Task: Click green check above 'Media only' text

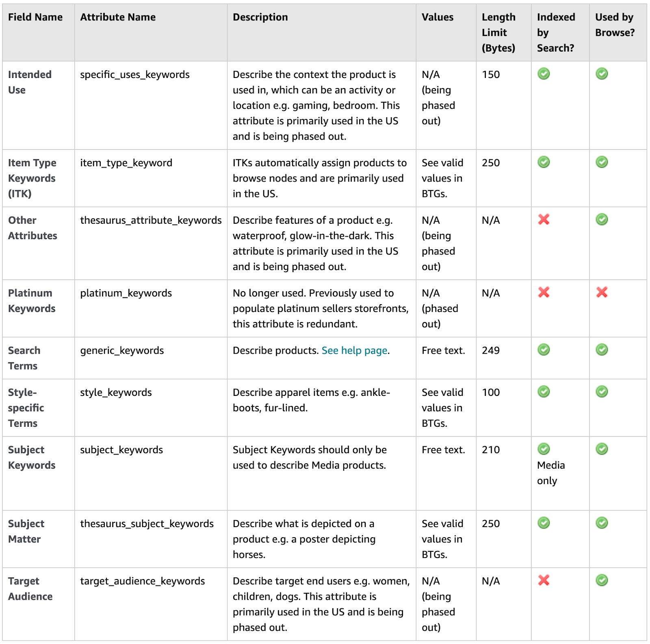Action: 544,449
